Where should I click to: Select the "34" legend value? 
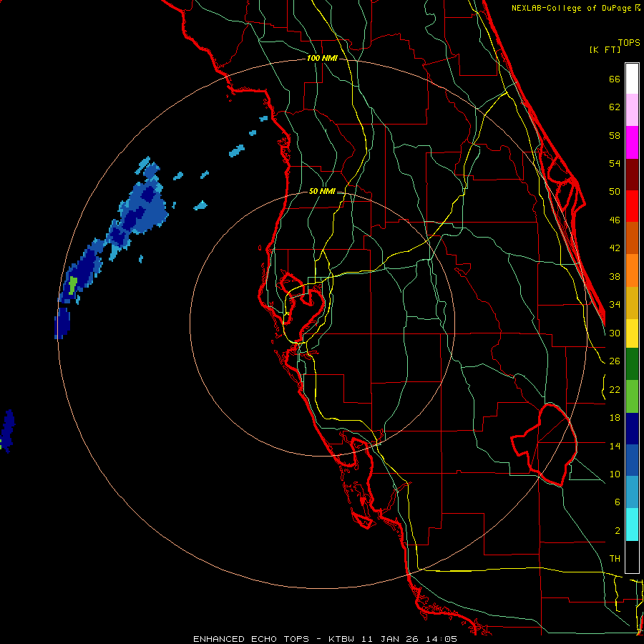tap(615, 304)
